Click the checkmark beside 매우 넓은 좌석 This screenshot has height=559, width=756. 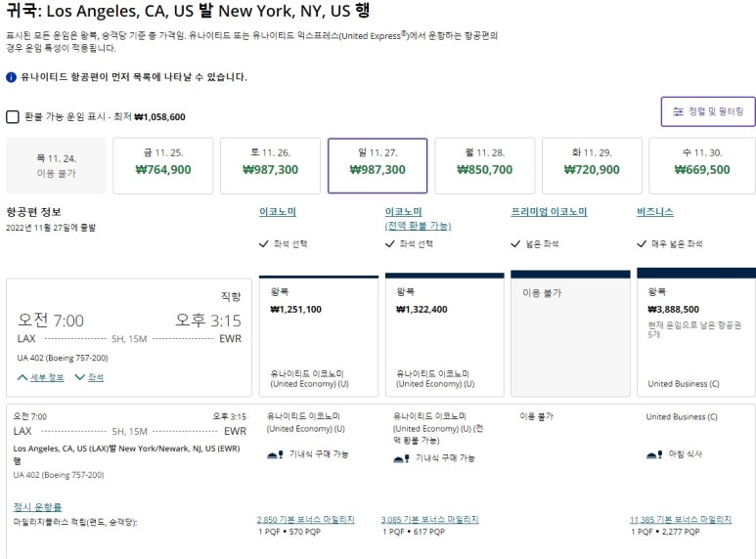pos(642,244)
